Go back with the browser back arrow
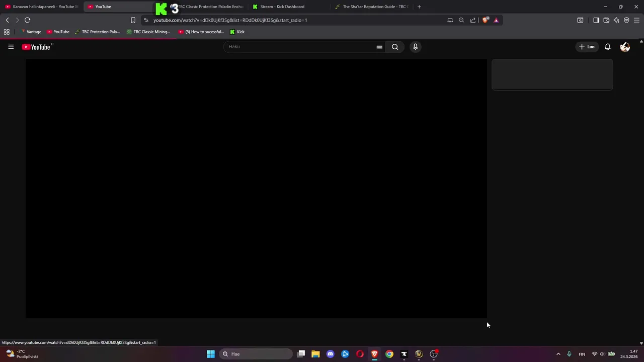Screen dimensions: 644x362 pyautogui.click(x=7, y=20)
